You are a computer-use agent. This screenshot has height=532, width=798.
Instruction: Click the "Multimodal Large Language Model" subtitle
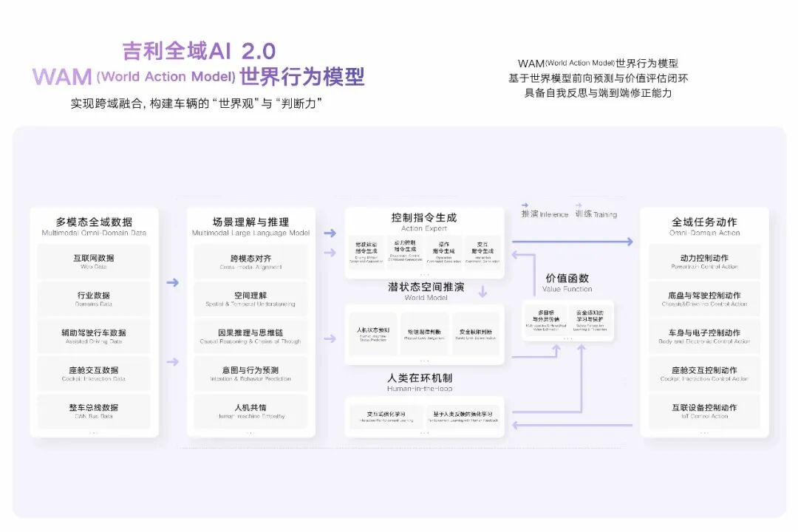tap(251, 233)
